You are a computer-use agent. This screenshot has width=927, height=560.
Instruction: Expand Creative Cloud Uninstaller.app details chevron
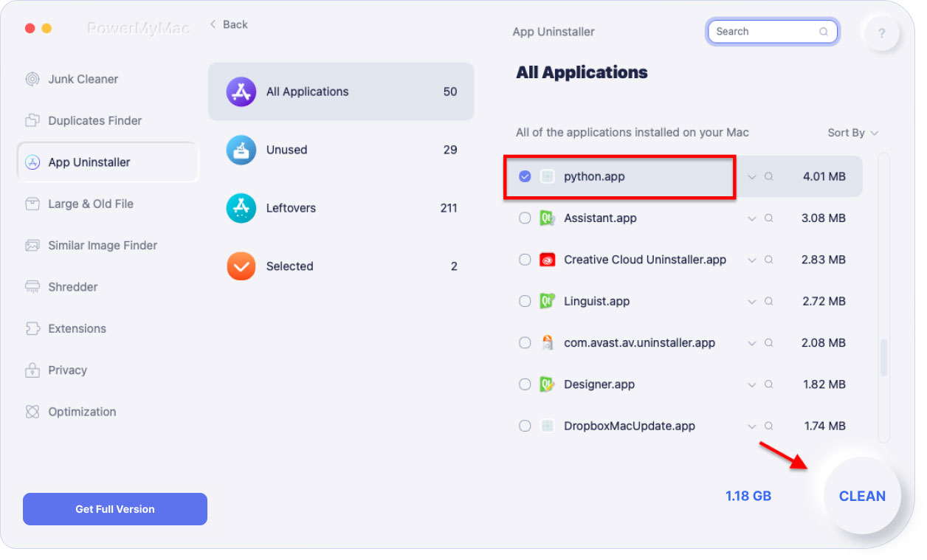point(752,260)
